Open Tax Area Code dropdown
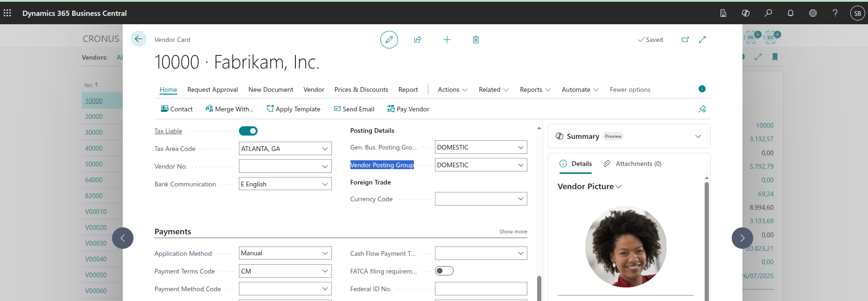The height and width of the screenshot is (301, 868). coord(325,149)
